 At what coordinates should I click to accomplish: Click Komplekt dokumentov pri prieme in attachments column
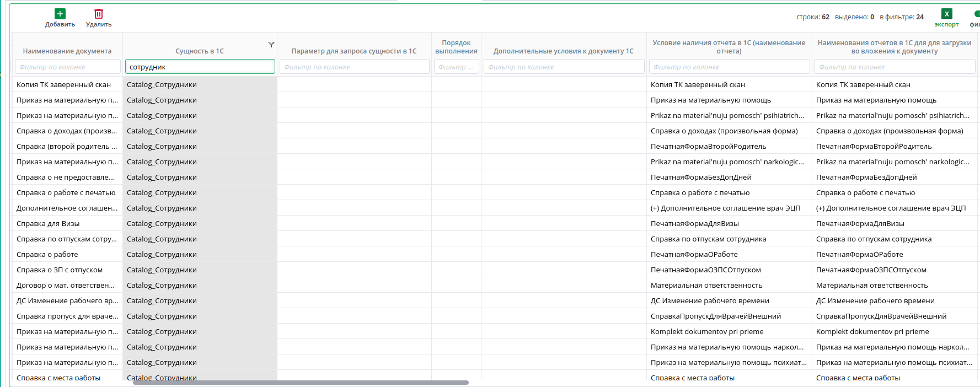tap(872, 331)
